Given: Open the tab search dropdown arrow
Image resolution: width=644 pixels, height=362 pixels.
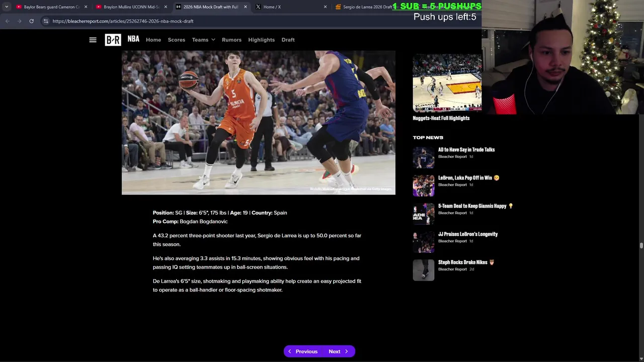Looking at the screenshot, I should pos(6,7).
